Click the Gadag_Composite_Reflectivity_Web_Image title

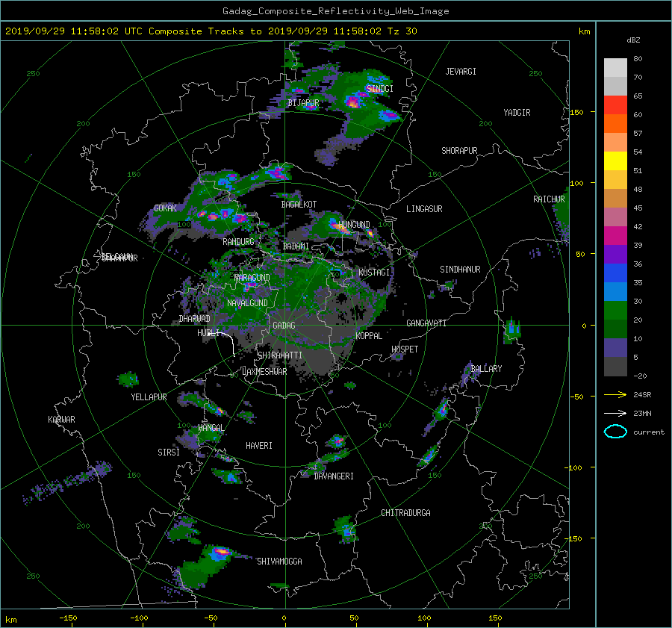point(336,11)
